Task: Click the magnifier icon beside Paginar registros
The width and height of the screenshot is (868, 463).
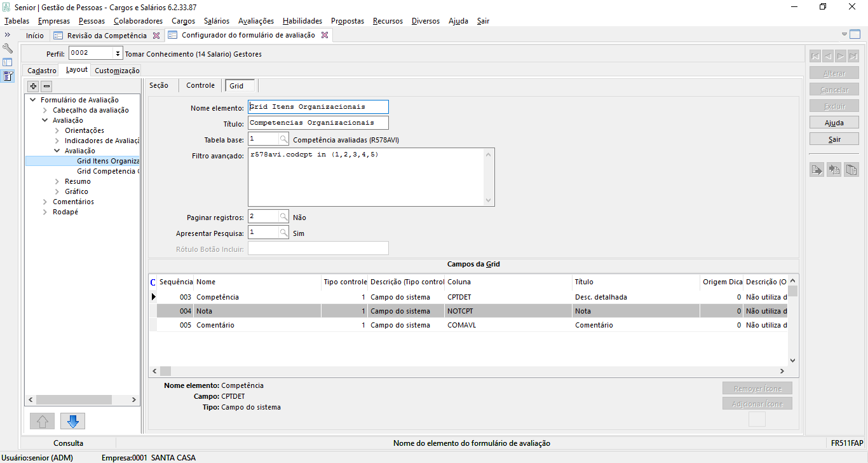Action: (283, 217)
